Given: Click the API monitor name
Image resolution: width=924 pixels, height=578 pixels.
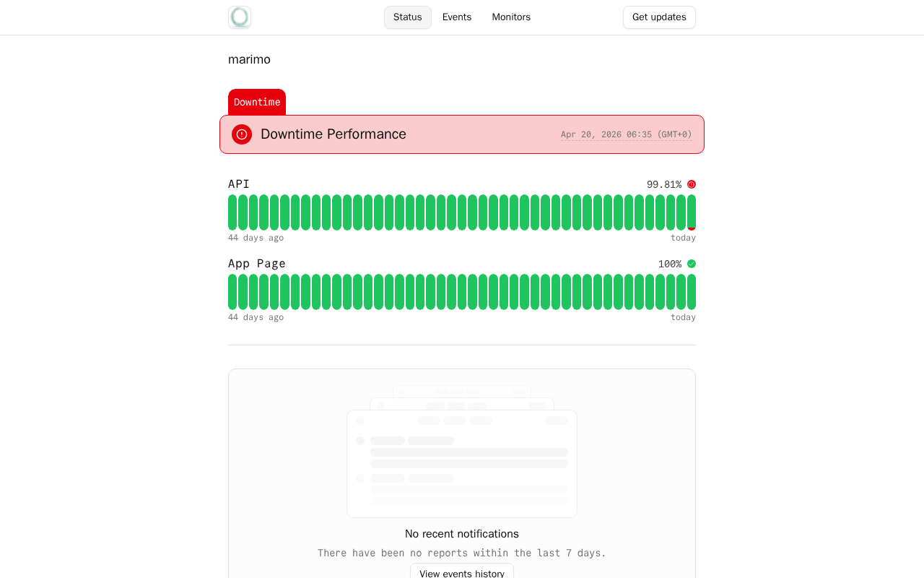Looking at the screenshot, I should click(239, 184).
